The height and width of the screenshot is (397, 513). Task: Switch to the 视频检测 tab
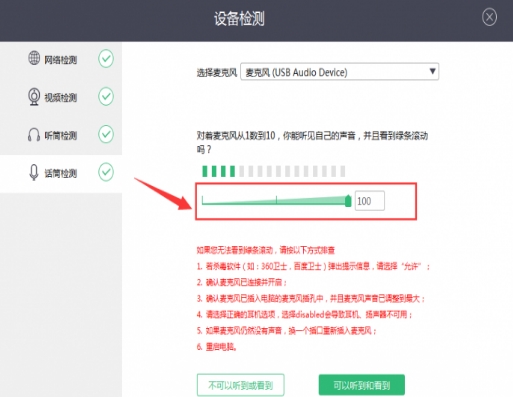61,97
